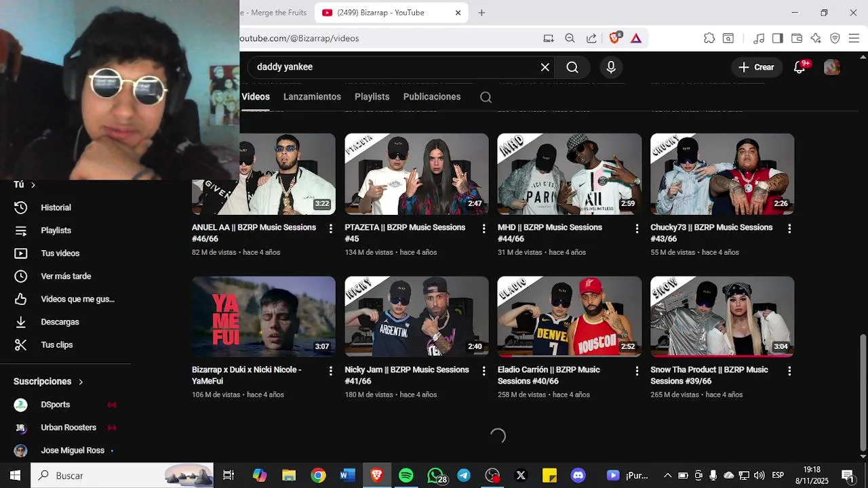The height and width of the screenshot is (488, 868).
Task: Open the Windows taskbar Buscar search box
Action: tap(122, 476)
